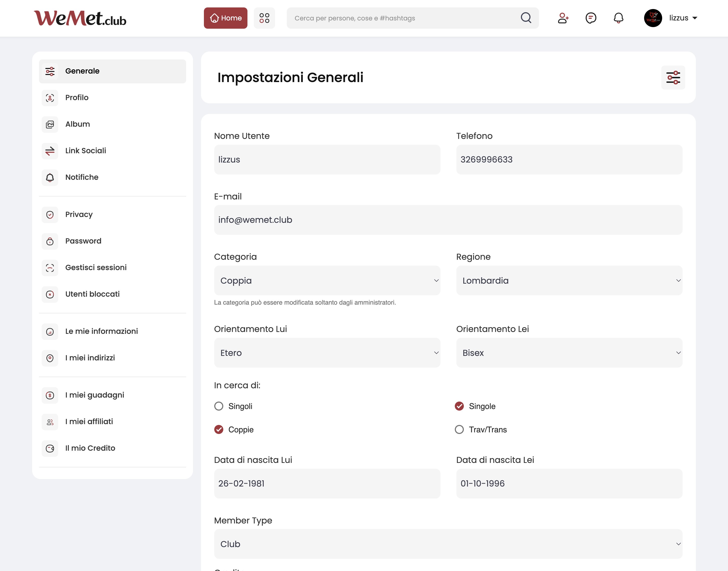Click the sliders icon beside Impostazioni Generali
This screenshot has width=728, height=571.
(x=673, y=78)
